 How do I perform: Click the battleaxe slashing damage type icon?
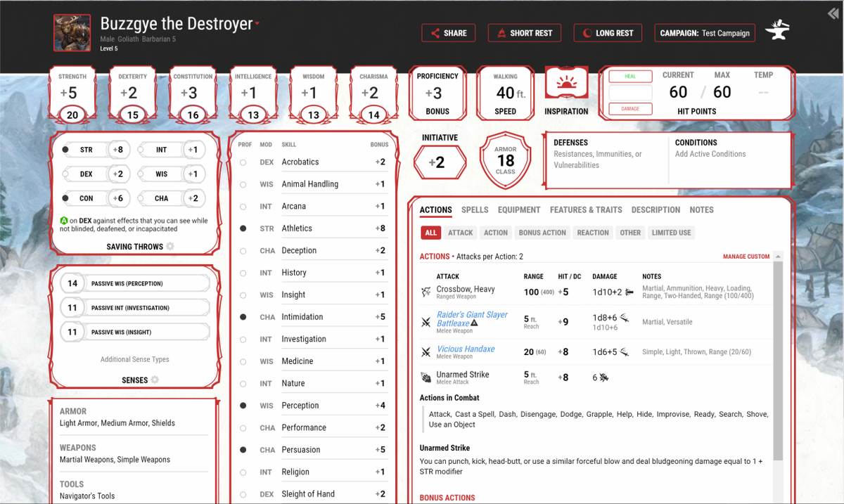625,318
